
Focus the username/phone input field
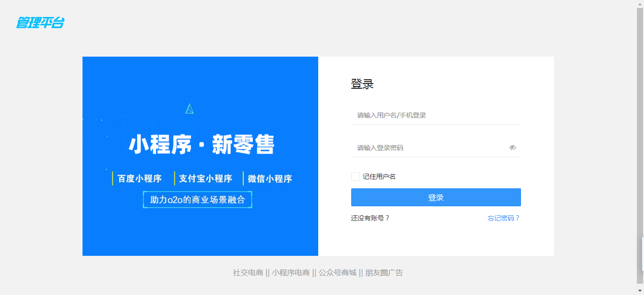pyautogui.click(x=436, y=115)
